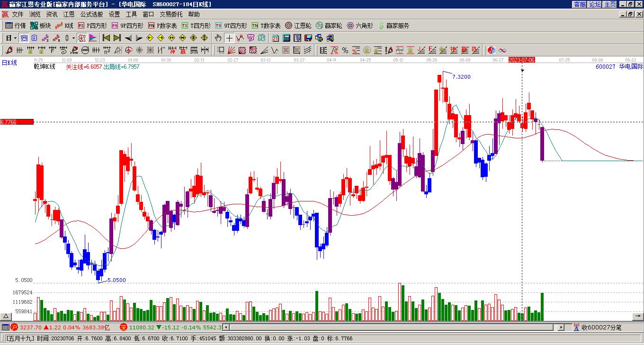This screenshot has width=644, height=345.
Task: Toggle the highlighted red 权 adjustment button
Action: click(82, 38)
